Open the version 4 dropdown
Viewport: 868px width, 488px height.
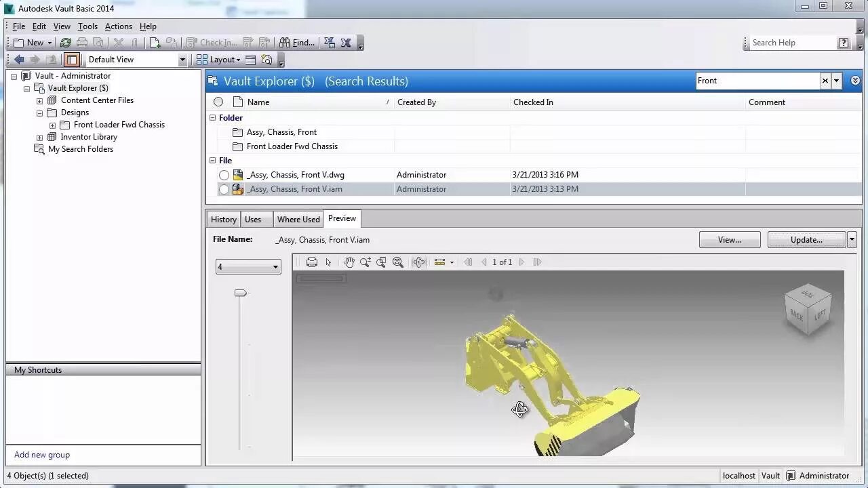point(248,266)
